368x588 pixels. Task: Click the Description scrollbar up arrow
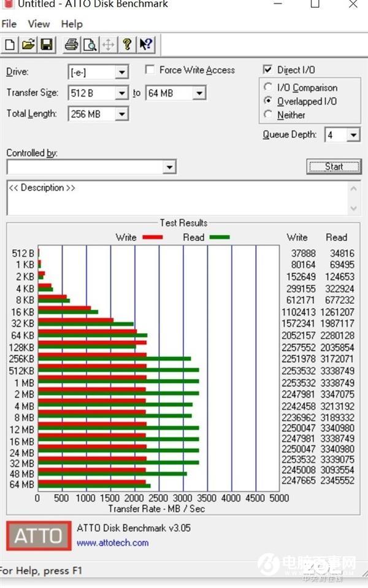[x=353, y=188]
